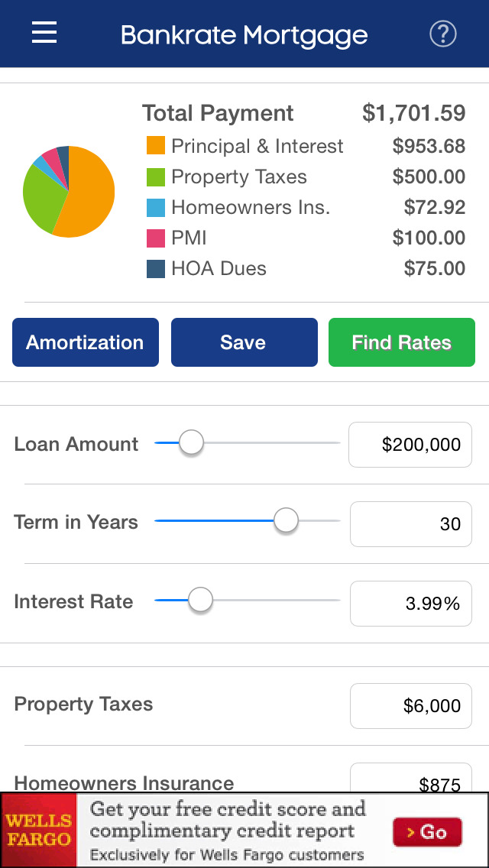Viewport: 489px width, 868px height.
Task: Click Go on the Wells Fargo ad
Action: [x=428, y=833]
